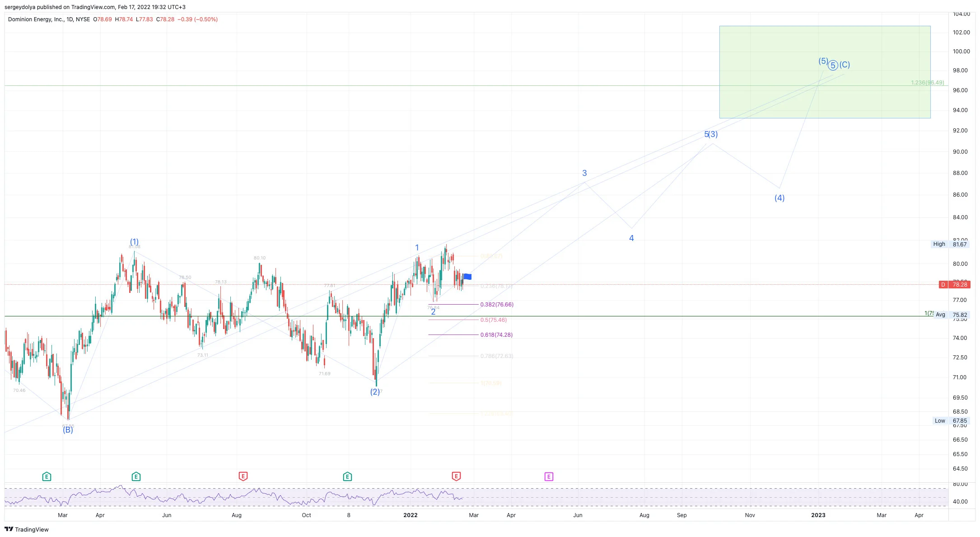Click the leftmost green earnings marker
The image size is (980, 537).
(47, 476)
